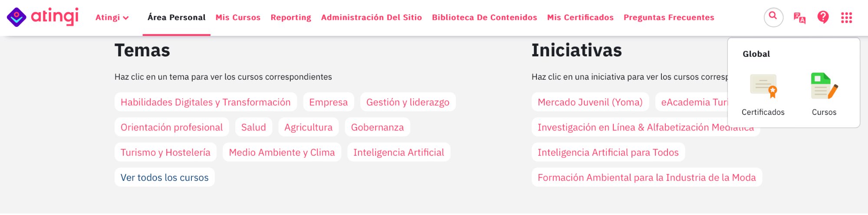The height and width of the screenshot is (215, 868).
Task: Switch to the Área Personal tab
Action: [x=176, y=17]
